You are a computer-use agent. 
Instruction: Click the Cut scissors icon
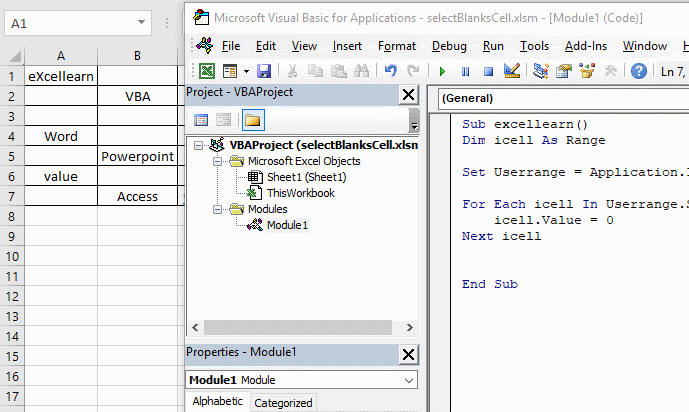tap(292, 71)
